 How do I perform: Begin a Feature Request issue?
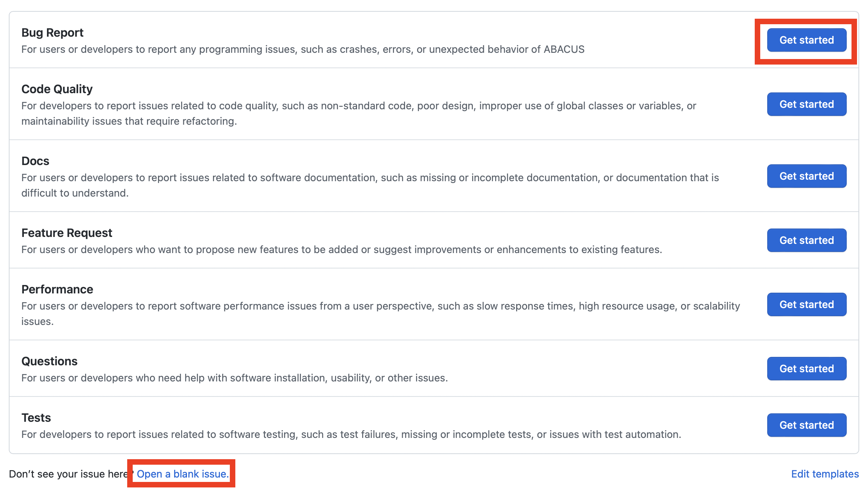(806, 240)
